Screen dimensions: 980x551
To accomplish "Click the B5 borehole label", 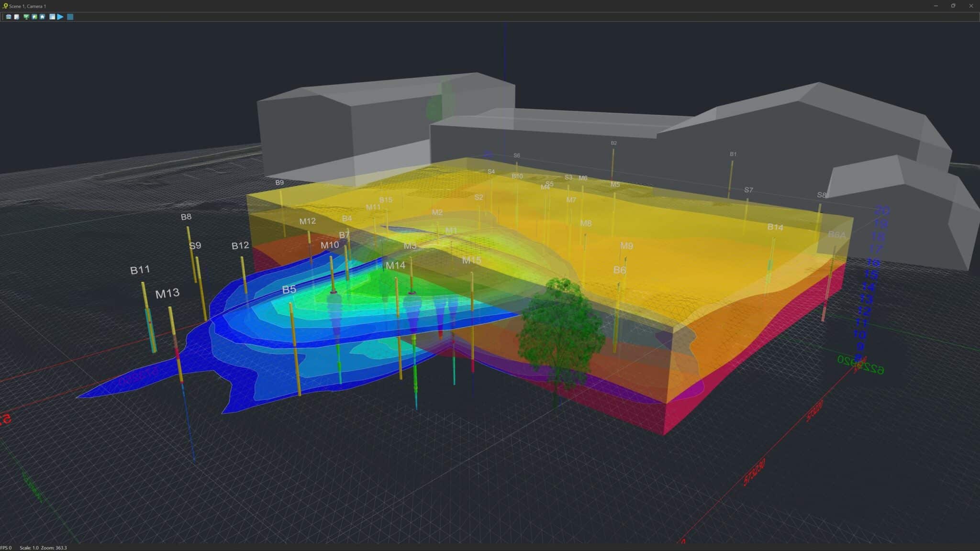I will point(289,289).
